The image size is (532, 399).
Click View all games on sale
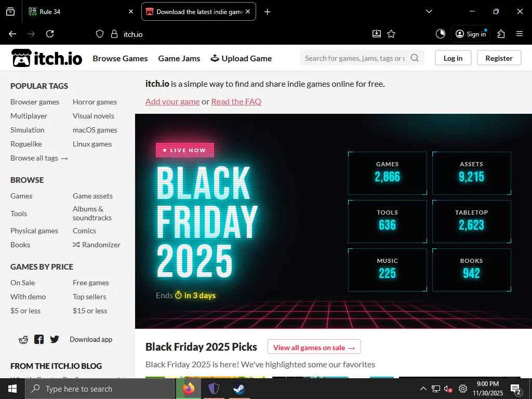tap(314, 348)
